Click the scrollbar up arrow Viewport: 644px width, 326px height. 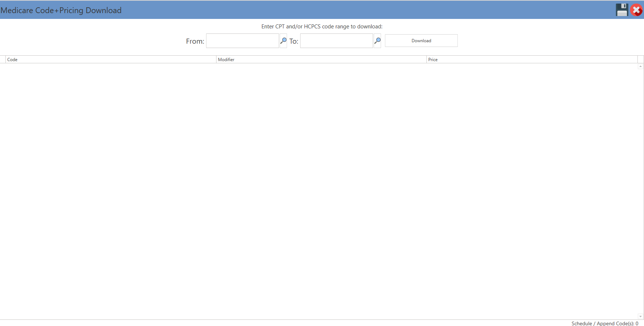(x=641, y=66)
